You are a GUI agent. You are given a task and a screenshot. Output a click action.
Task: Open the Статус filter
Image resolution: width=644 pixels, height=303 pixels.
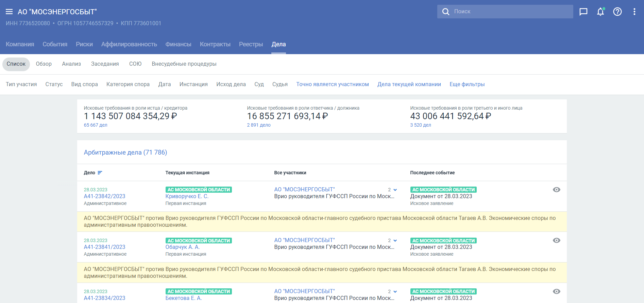coord(54,84)
